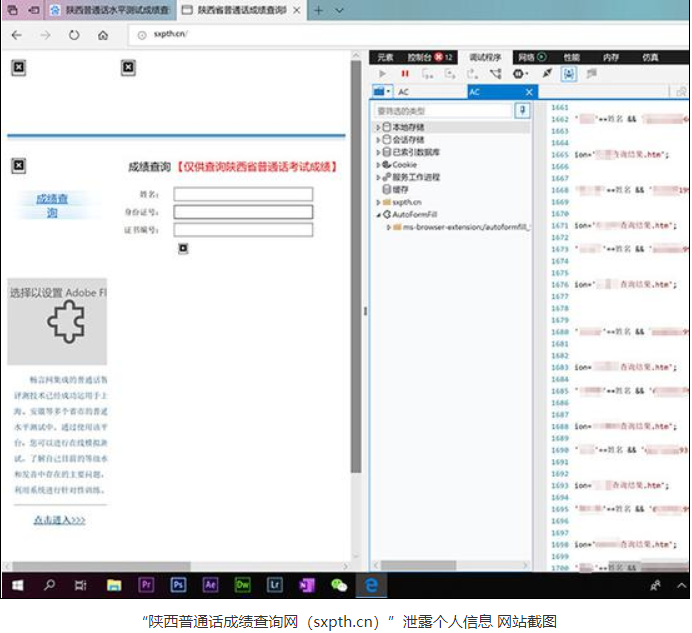Screen dimensions: 692x633
Task: Expand the Cookie tree node
Action: [x=378, y=165]
